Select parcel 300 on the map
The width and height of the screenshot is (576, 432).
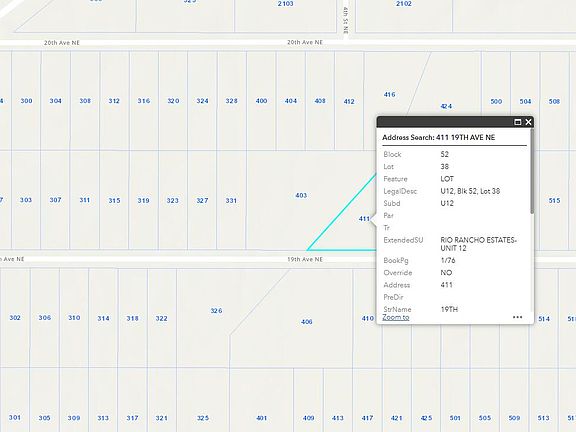click(26, 101)
